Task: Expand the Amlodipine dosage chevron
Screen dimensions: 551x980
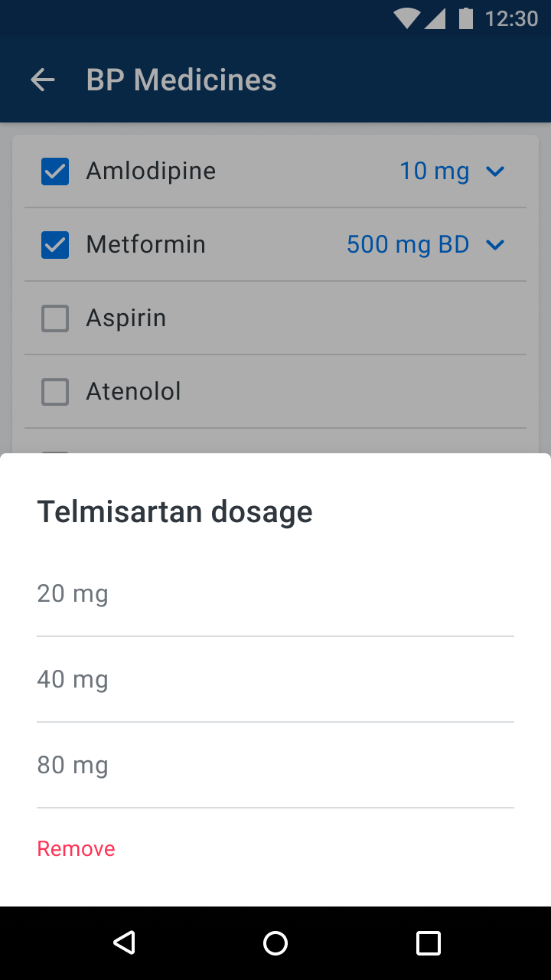Action: 495,171
